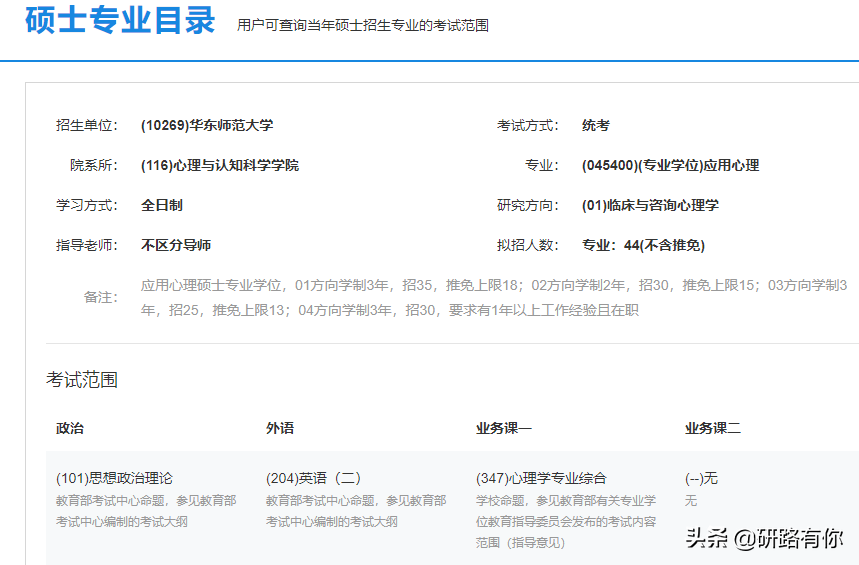Image resolution: width=859 pixels, height=565 pixels.
Task: Click the 业务课二 column header
Action: click(x=713, y=429)
